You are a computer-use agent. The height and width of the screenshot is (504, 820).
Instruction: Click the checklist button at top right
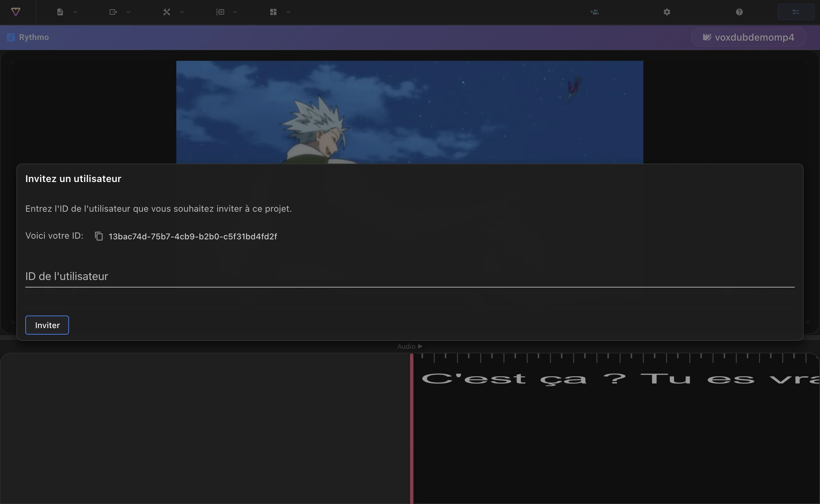point(796,12)
